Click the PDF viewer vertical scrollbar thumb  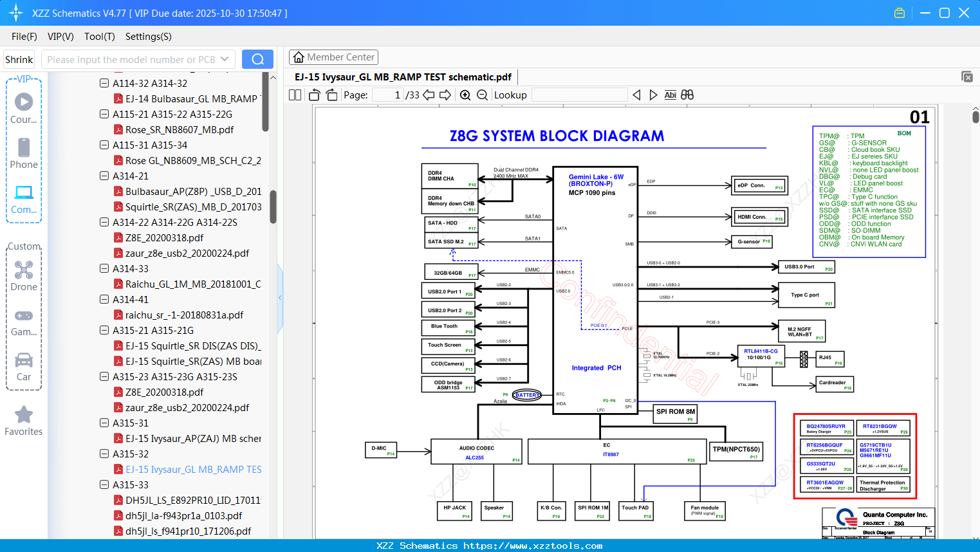(x=975, y=116)
